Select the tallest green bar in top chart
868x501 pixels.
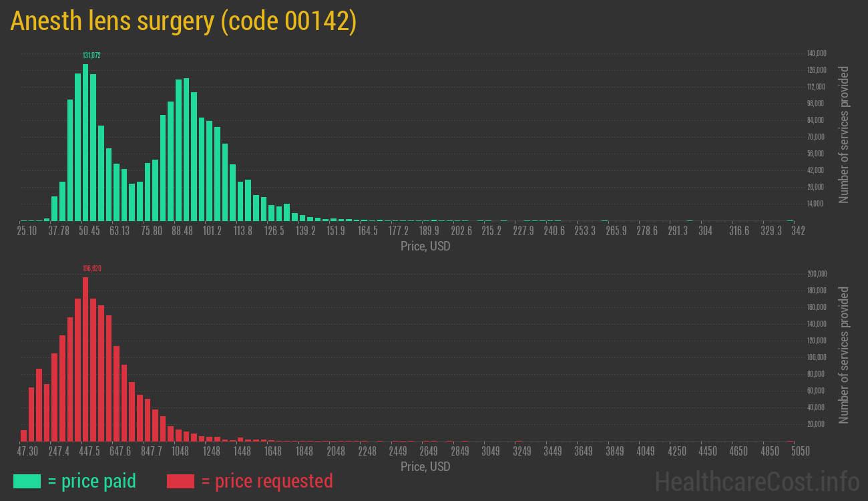pyautogui.click(x=85, y=142)
